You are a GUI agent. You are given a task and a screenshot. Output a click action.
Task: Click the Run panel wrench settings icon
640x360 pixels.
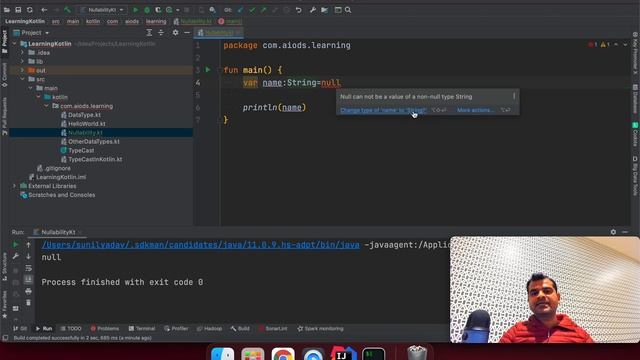click(16, 256)
